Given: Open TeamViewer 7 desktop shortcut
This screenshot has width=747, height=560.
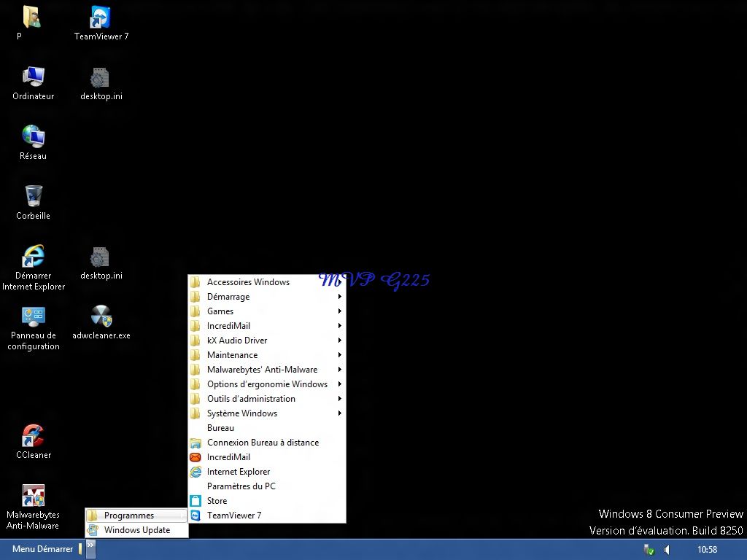Looking at the screenshot, I should 101,18.
